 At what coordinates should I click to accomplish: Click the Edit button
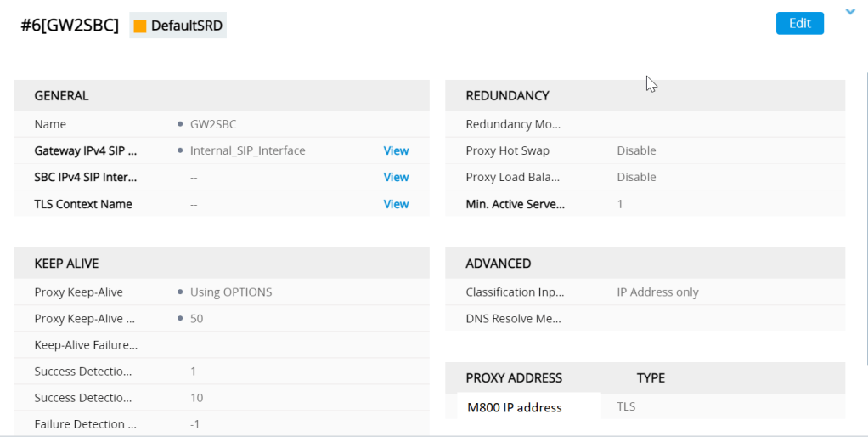[x=799, y=24]
